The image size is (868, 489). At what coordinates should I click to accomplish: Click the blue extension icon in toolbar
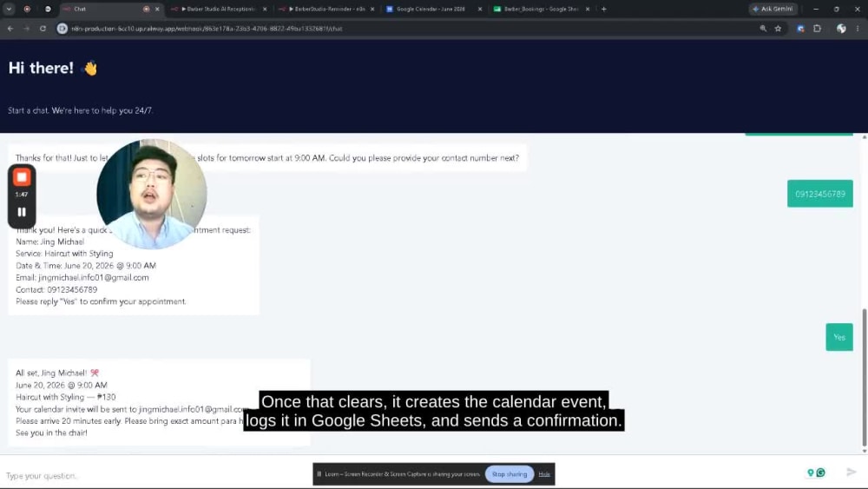point(800,29)
